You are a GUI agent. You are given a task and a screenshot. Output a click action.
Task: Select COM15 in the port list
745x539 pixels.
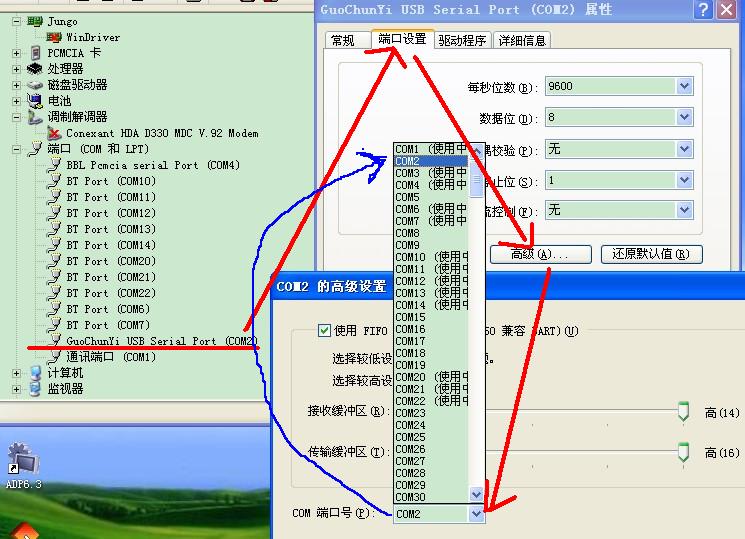(410, 317)
